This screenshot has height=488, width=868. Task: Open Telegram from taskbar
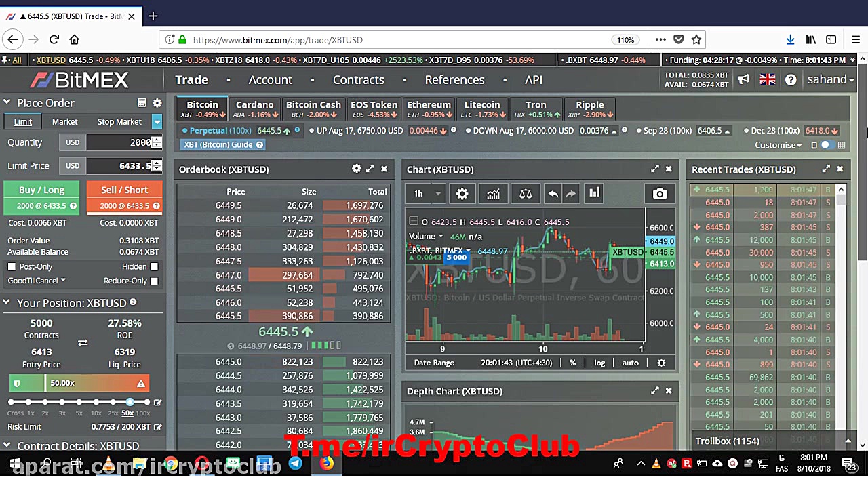click(x=295, y=464)
